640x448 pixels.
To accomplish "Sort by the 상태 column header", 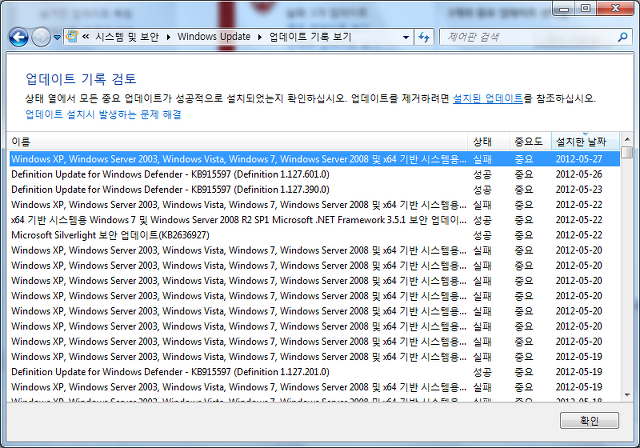I will [489, 142].
